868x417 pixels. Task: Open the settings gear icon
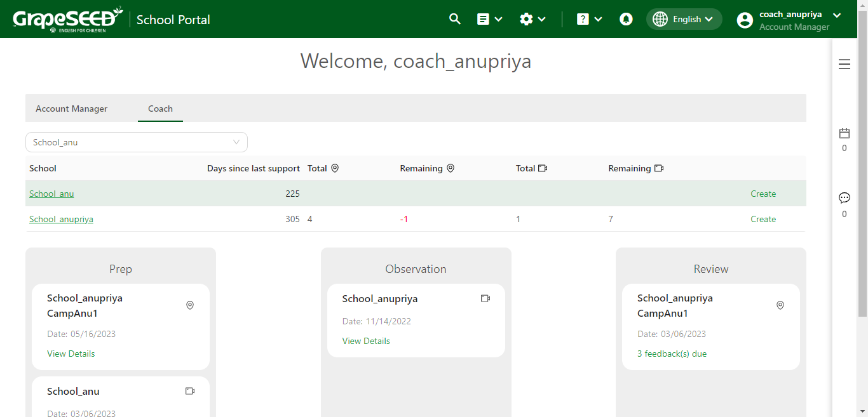[527, 19]
